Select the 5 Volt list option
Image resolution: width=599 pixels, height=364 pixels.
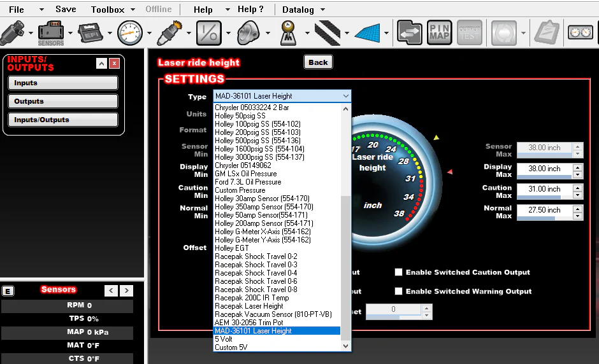point(224,339)
